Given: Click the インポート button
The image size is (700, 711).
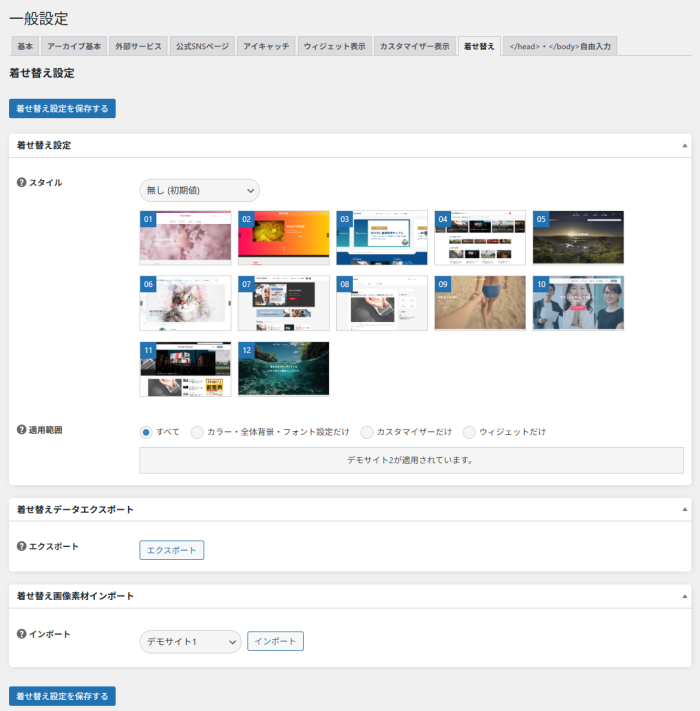Looking at the screenshot, I should tap(275, 641).
